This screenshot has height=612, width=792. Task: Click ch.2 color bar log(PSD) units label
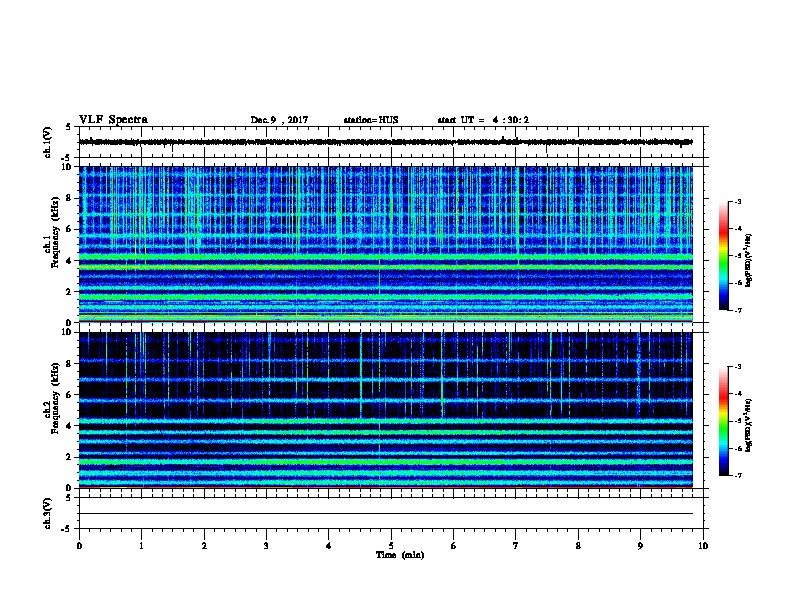pyautogui.click(x=748, y=425)
